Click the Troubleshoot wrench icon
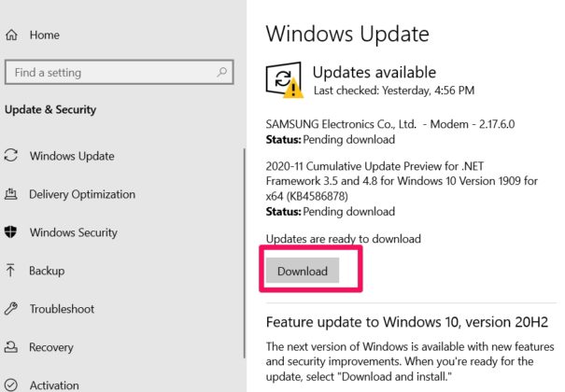Screen dimensions: 565x392 10,309
